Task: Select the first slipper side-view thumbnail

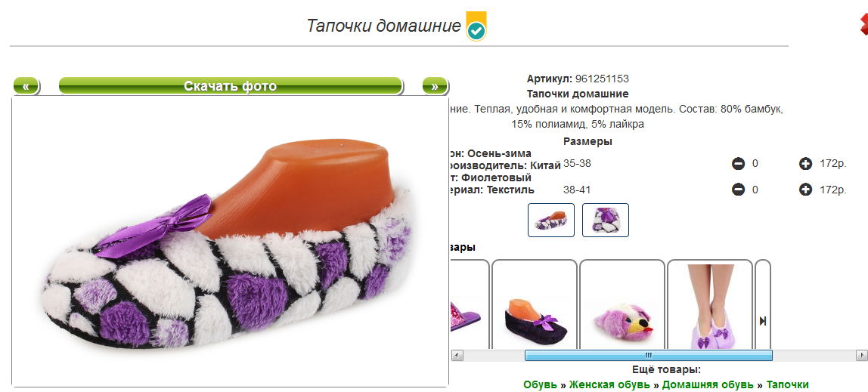Action: click(550, 220)
